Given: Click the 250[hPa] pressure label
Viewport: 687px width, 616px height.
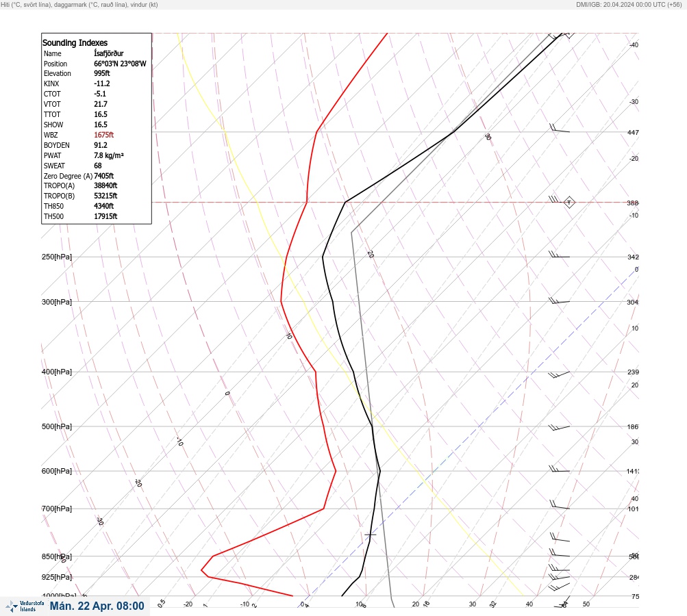Looking at the screenshot, I should point(57,257).
